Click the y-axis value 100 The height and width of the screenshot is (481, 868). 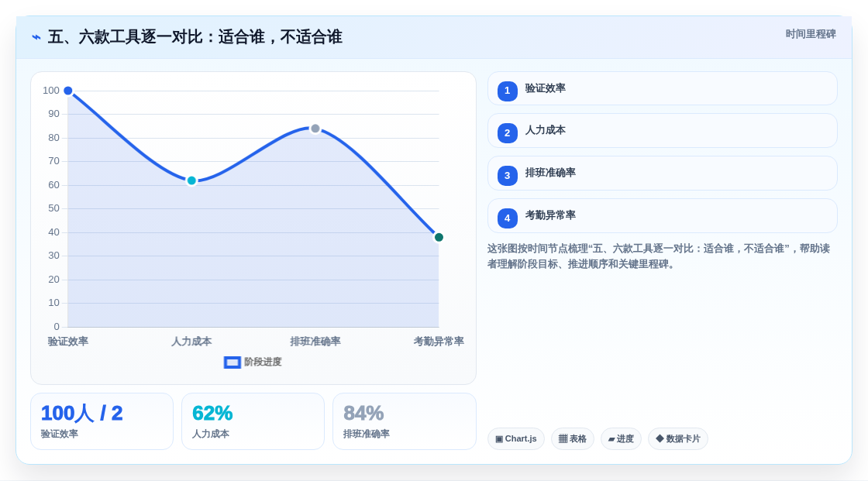51,90
